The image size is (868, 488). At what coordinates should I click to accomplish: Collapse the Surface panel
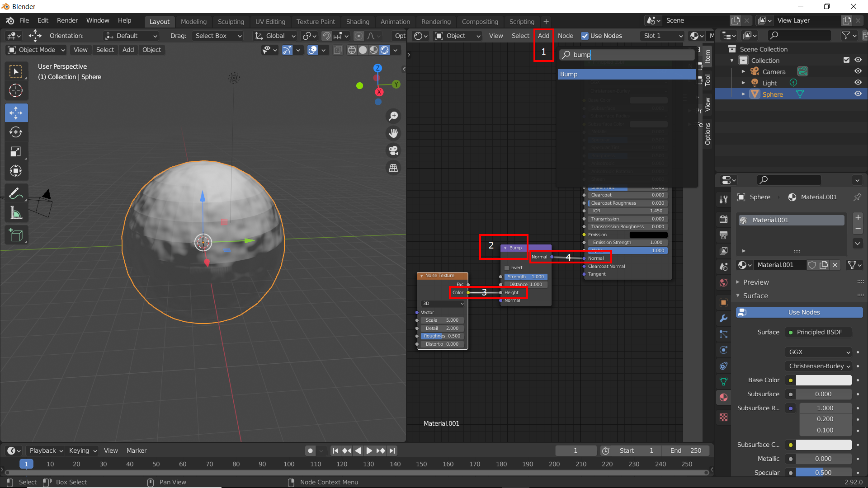coord(755,296)
